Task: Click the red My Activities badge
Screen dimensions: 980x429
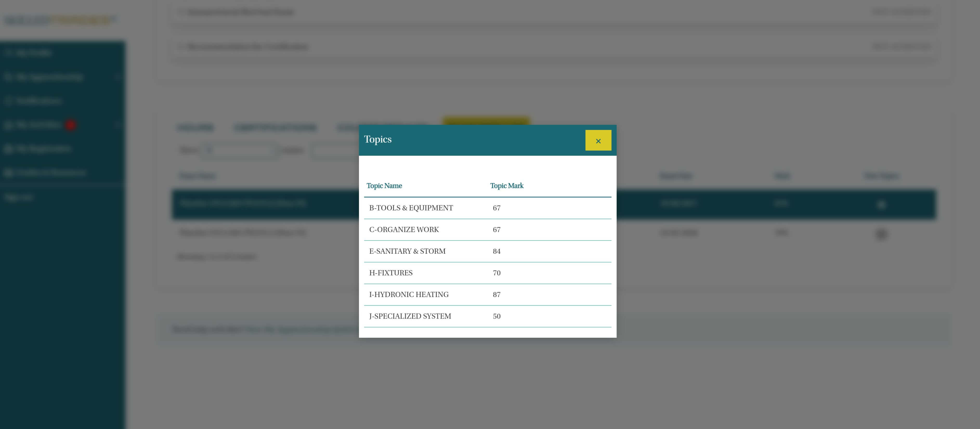Action: click(70, 125)
